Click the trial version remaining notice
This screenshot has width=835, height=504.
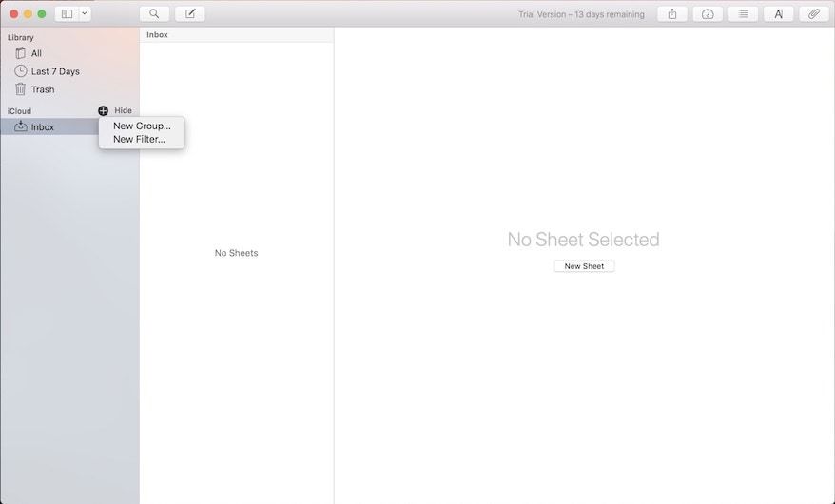pyautogui.click(x=580, y=14)
